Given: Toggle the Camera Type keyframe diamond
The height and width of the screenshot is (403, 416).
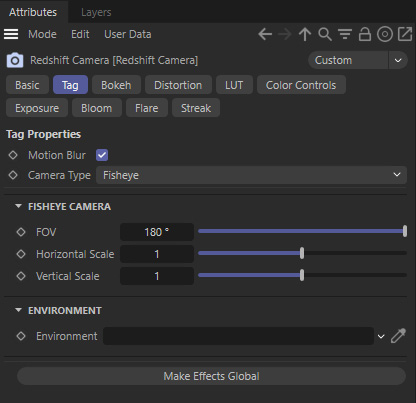Looking at the screenshot, I should pyautogui.click(x=13, y=175).
